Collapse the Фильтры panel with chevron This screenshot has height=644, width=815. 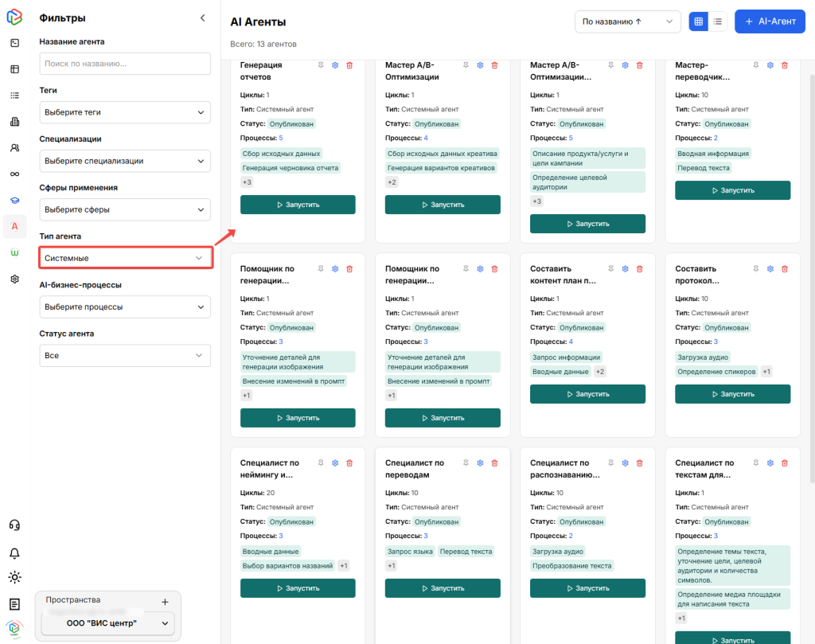[202, 18]
